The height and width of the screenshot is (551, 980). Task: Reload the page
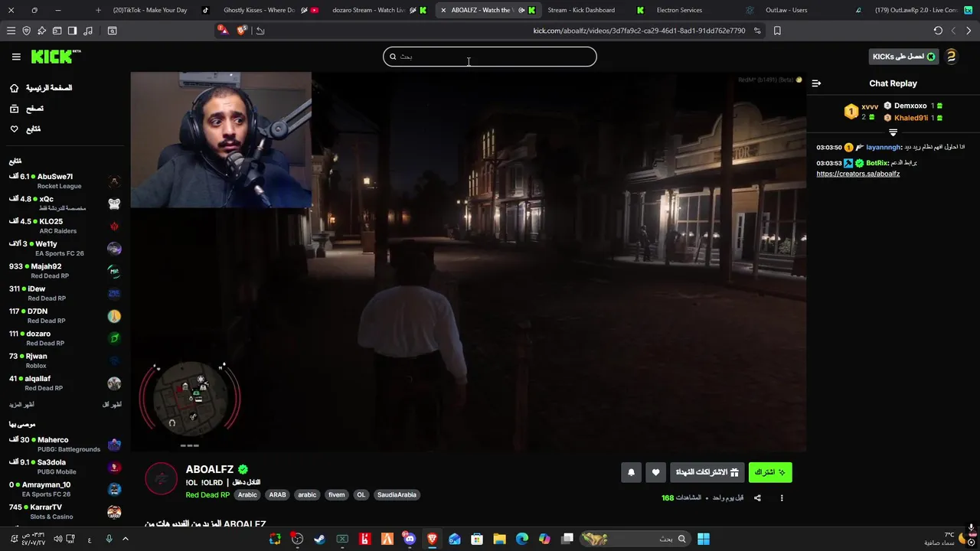pos(938,31)
